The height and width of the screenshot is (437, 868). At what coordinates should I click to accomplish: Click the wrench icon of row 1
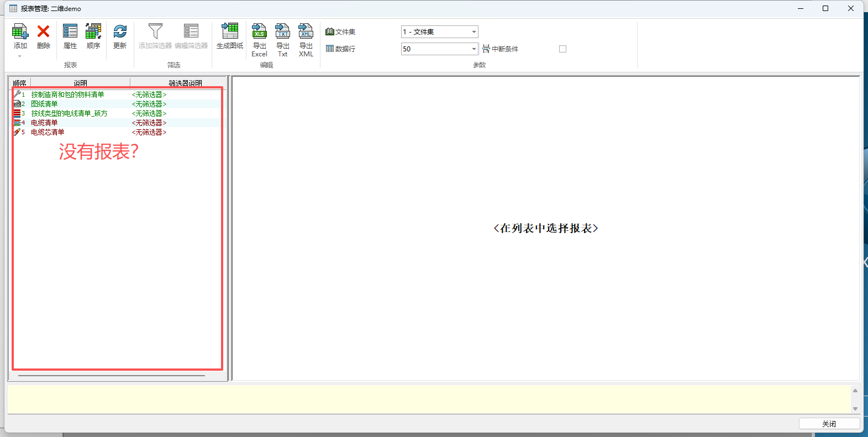tap(17, 94)
